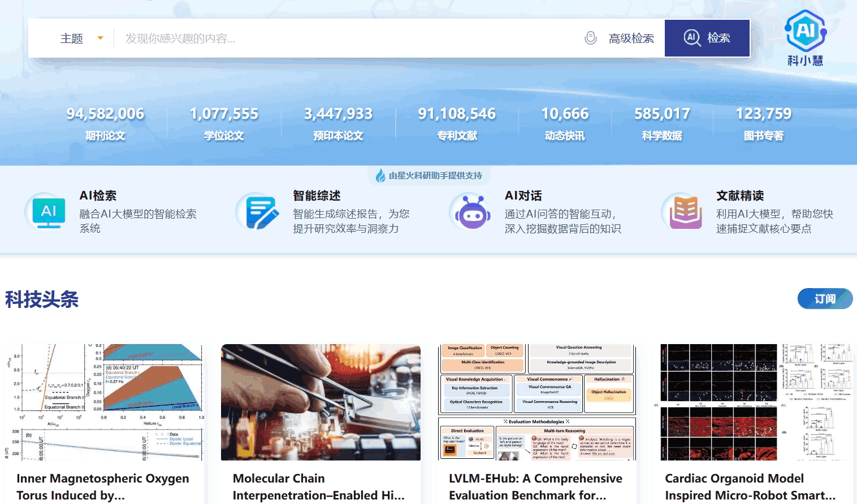
Task: Select the 预印本论文 3,447,933 statistic
Action: pos(338,124)
